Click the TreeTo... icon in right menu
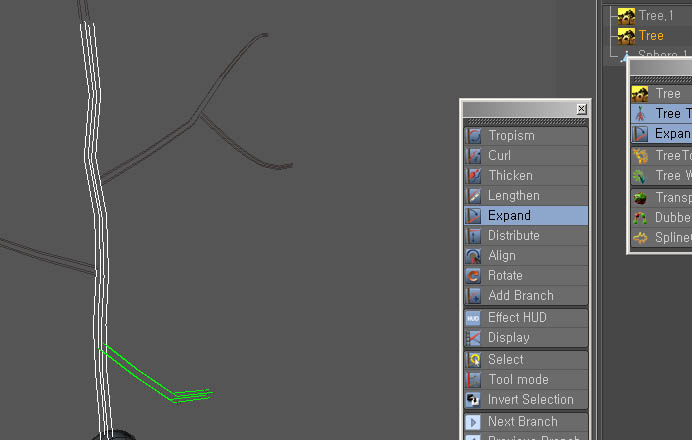 point(640,156)
